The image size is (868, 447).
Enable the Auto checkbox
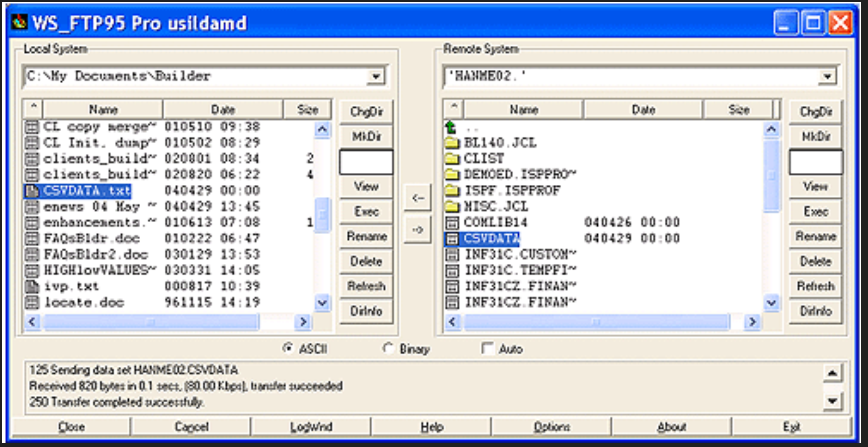pos(487,348)
